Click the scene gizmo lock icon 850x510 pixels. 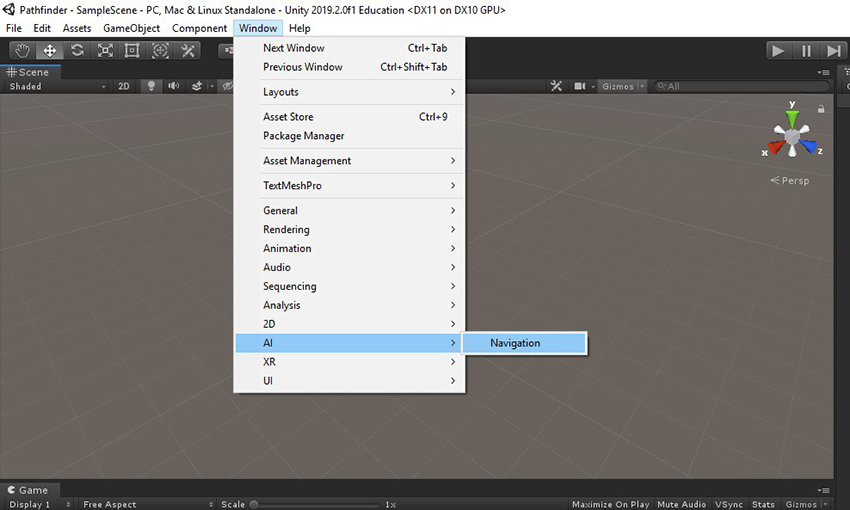(x=821, y=109)
